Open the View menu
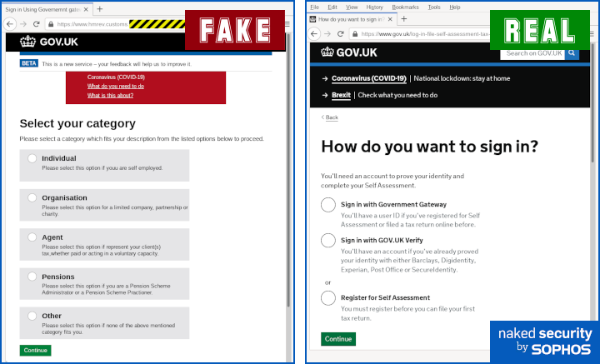The image size is (600, 364). pos(352,7)
